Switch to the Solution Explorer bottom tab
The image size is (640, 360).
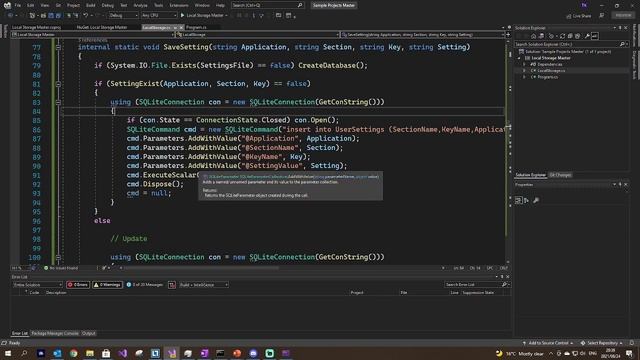pyautogui.click(x=531, y=175)
